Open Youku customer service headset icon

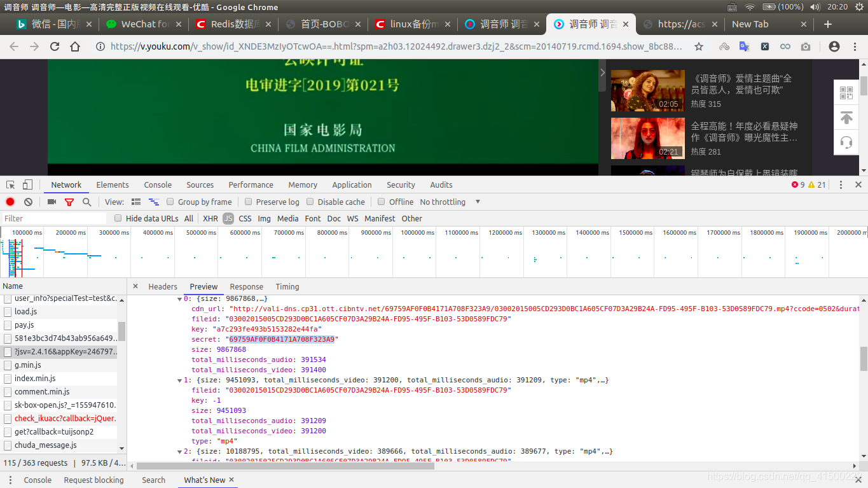(x=846, y=143)
